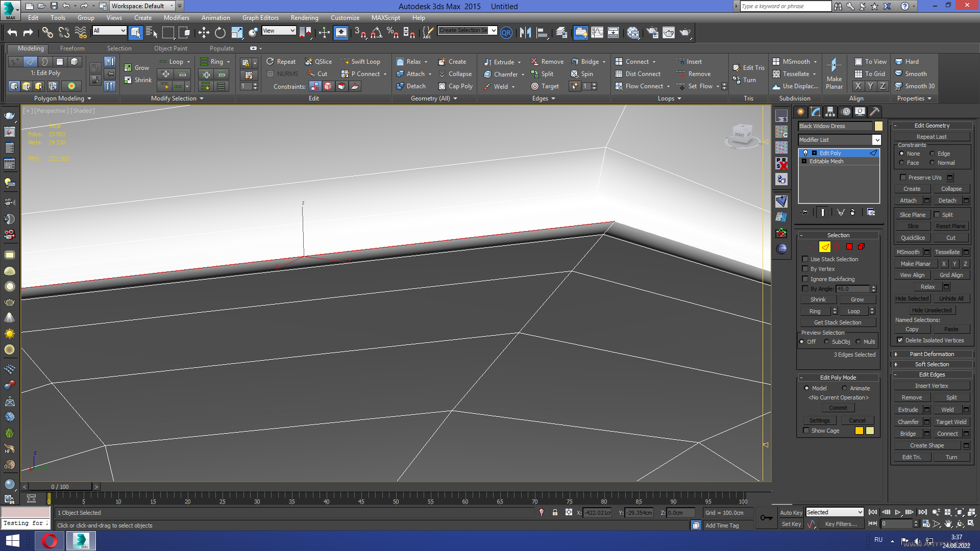Select the Rotate tool in main toolbar
980x551 pixels.
click(220, 33)
